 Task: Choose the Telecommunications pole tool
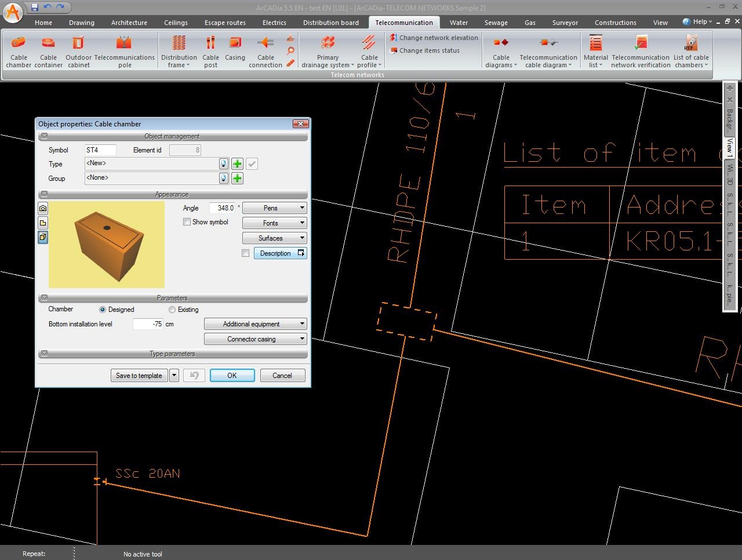[x=124, y=51]
